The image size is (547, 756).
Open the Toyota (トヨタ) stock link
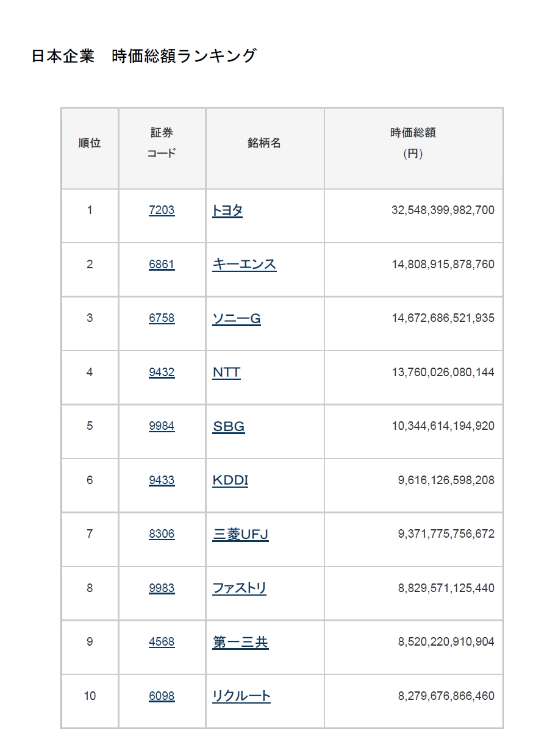click(227, 211)
